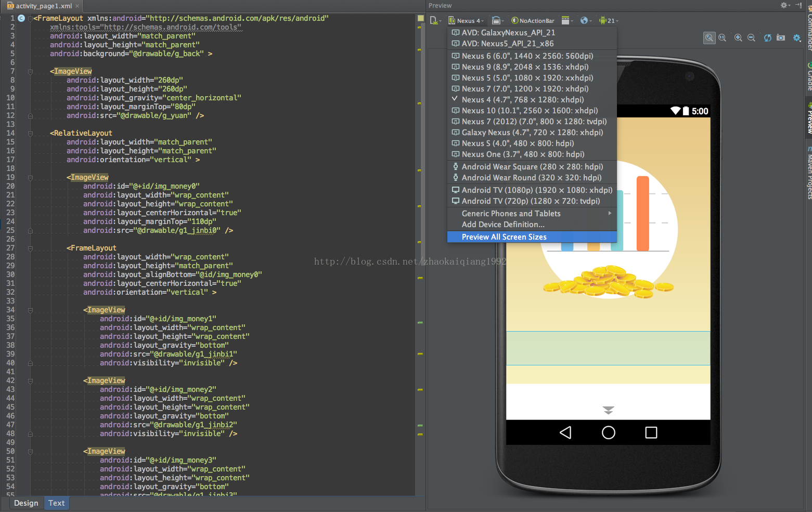The height and width of the screenshot is (512, 812).
Task: Choose Nexus 7 (7.0", 1200 × 1920) device
Action: (532, 89)
